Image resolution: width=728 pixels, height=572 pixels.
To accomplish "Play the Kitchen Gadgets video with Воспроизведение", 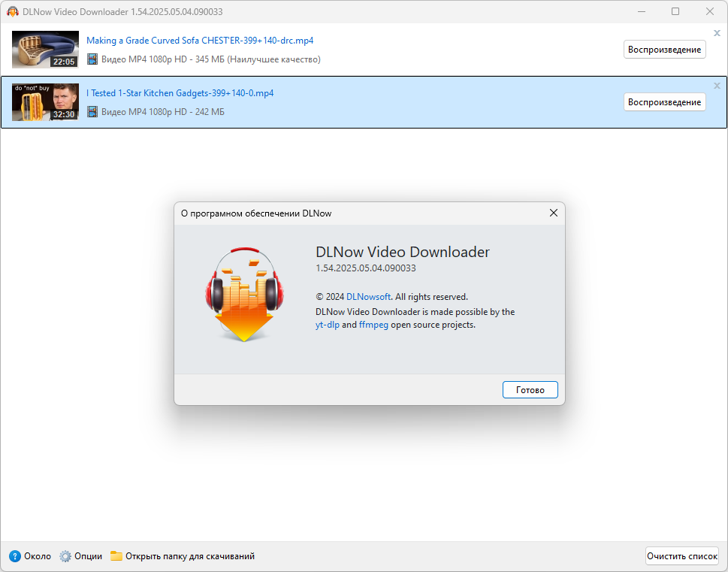I will coord(664,101).
